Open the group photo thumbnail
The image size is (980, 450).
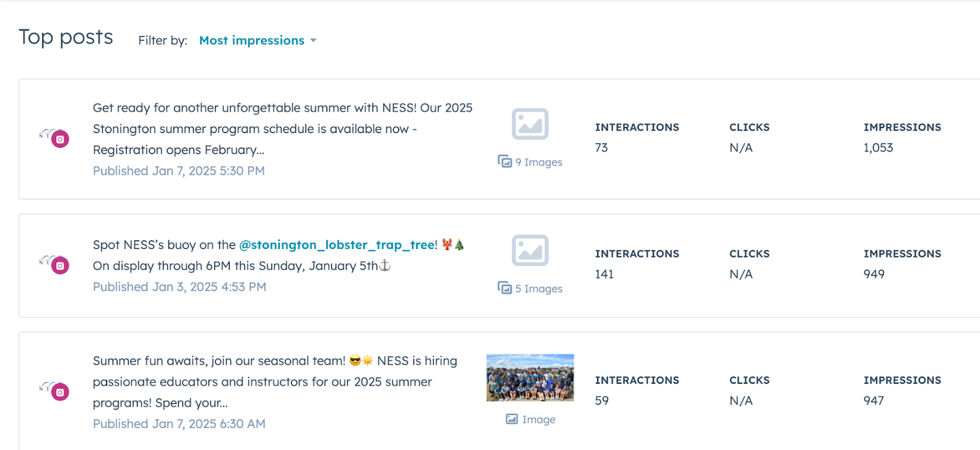click(x=530, y=378)
